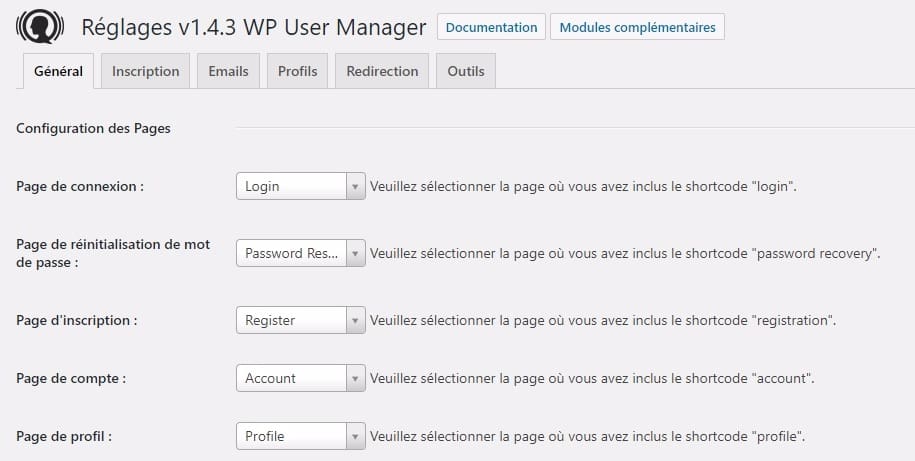Click the Configuration des Pages heading
Image resolution: width=915 pixels, height=461 pixels.
tap(93, 128)
